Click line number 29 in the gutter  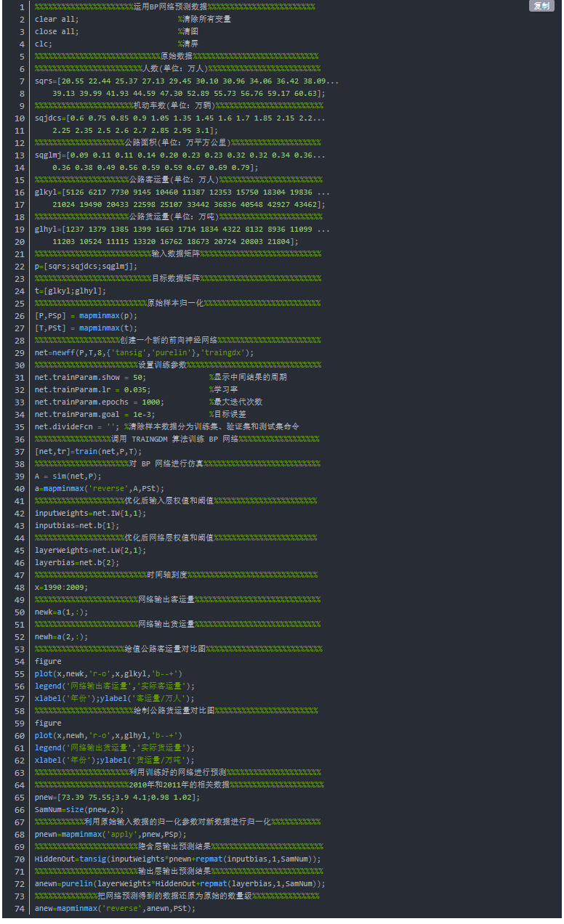point(21,352)
